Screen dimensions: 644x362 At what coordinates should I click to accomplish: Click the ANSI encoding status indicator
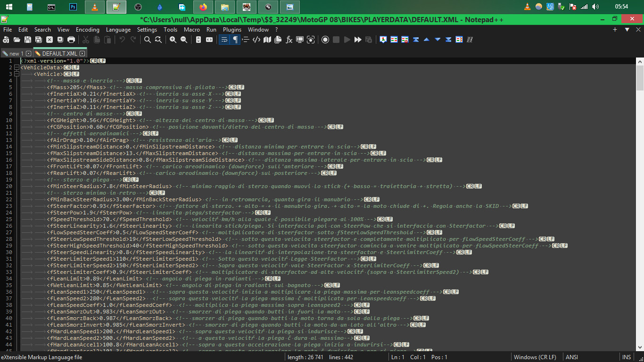point(571,357)
